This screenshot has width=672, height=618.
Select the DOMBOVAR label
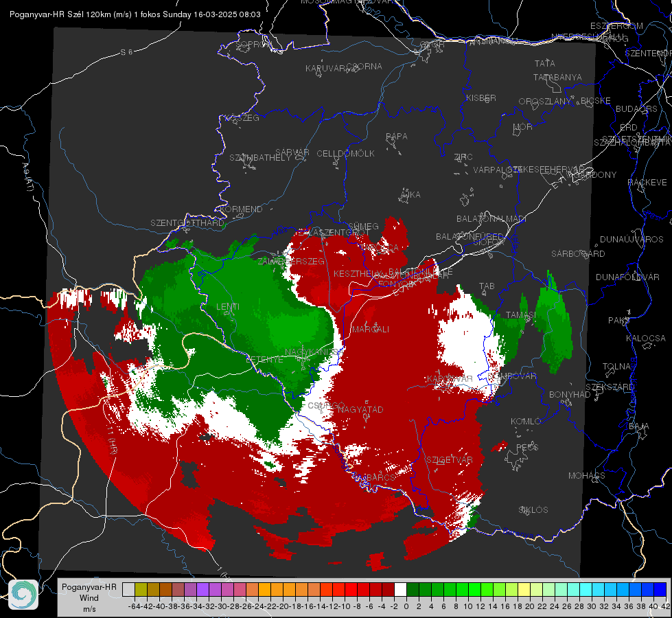[511, 376]
